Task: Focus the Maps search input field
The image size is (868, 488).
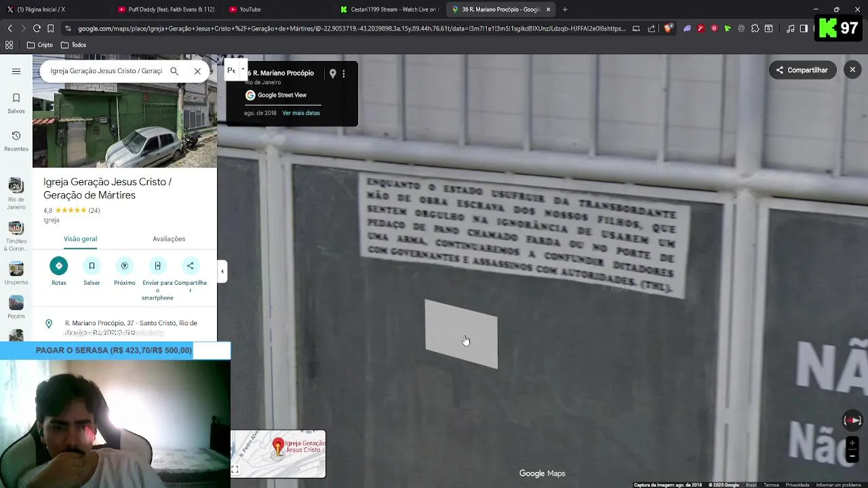Action: pos(106,71)
